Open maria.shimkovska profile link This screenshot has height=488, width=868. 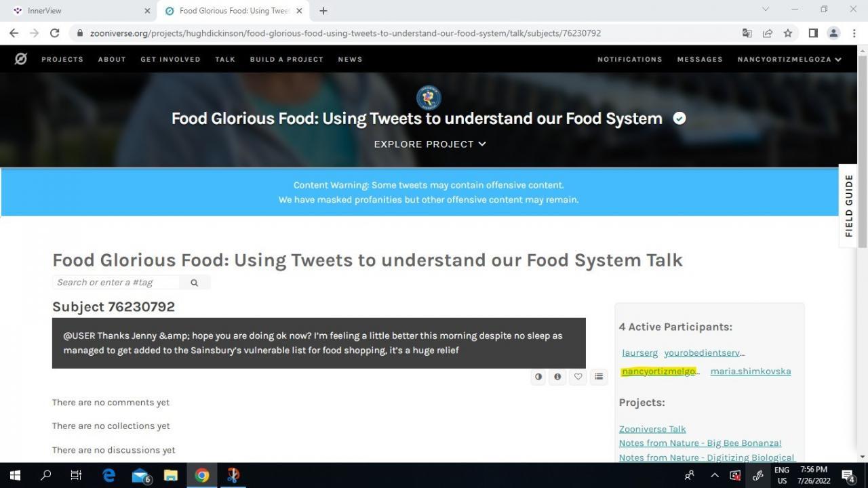(x=750, y=371)
